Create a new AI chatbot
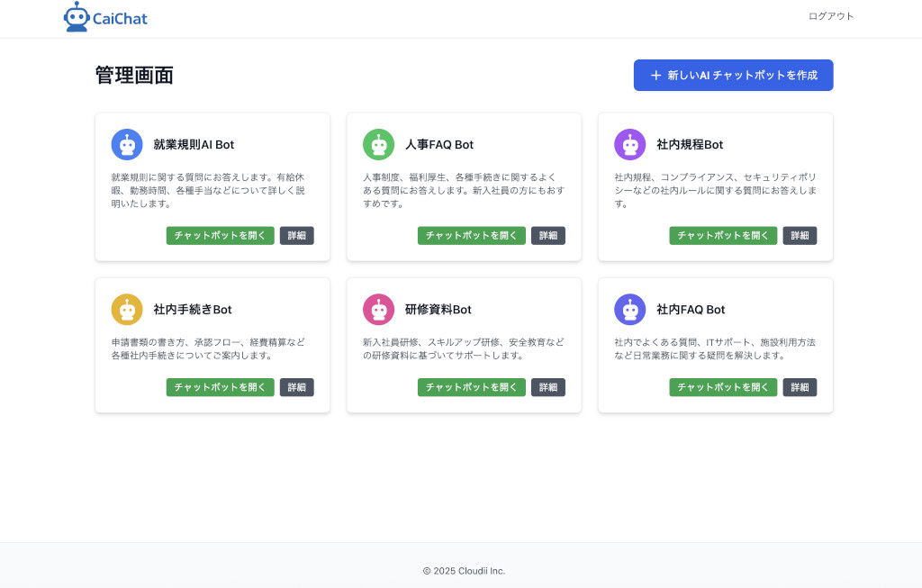The width and height of the screenshot is (922, 588). click(x=733, y=76)
